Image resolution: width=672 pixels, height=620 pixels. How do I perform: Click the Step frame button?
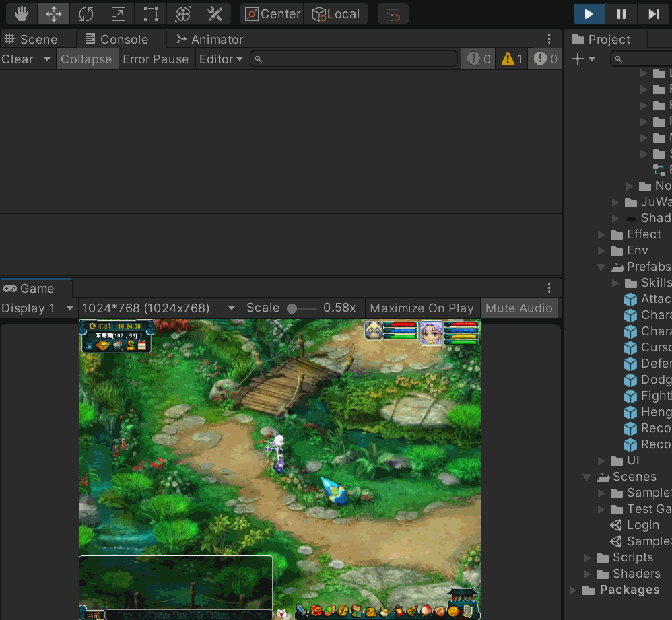tap(654, 14)
